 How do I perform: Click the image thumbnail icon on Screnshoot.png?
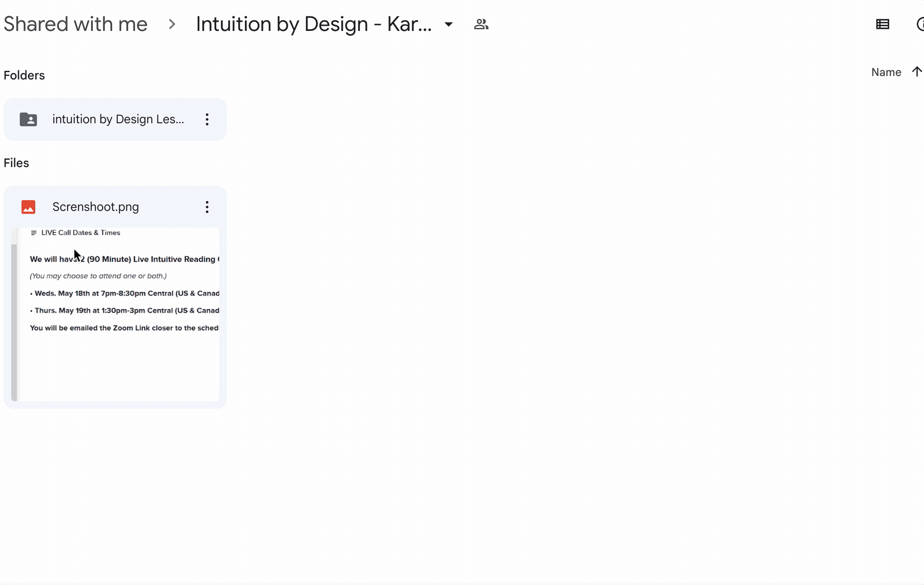(28, 207)
